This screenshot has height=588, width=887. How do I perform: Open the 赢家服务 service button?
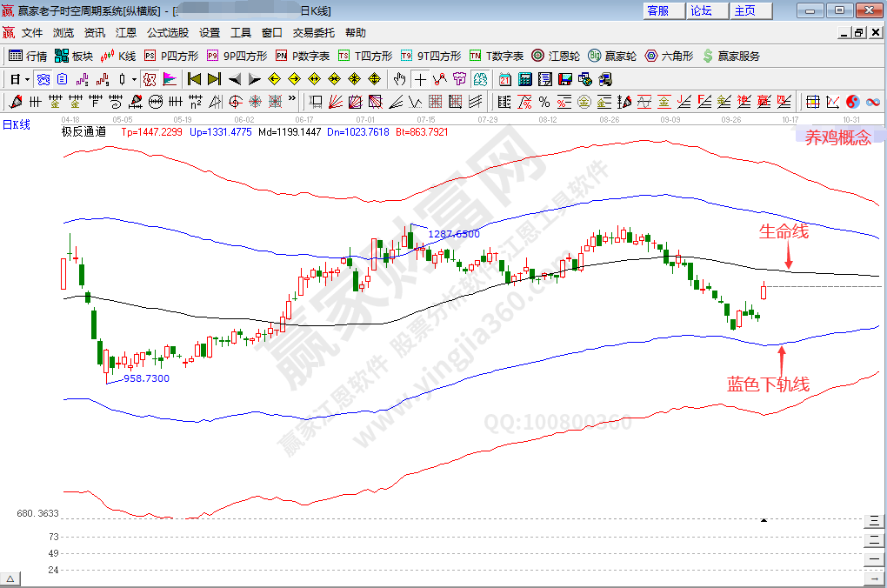(x=730, y=56)
